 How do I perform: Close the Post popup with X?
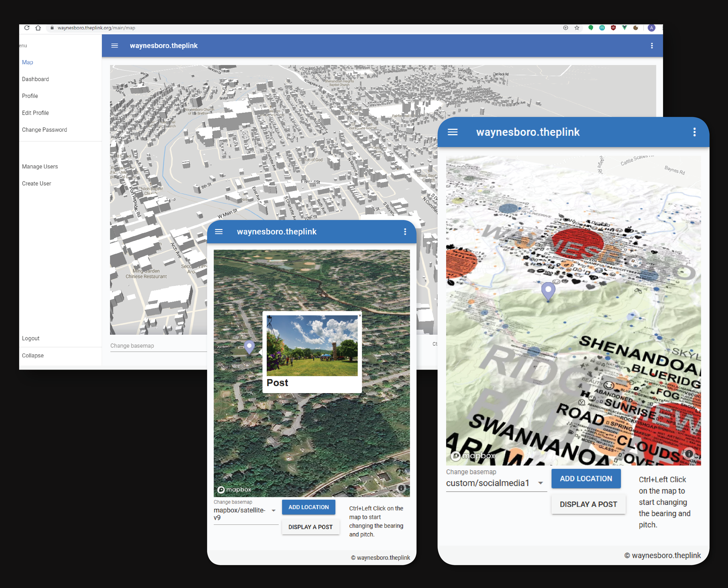[360, 315]
